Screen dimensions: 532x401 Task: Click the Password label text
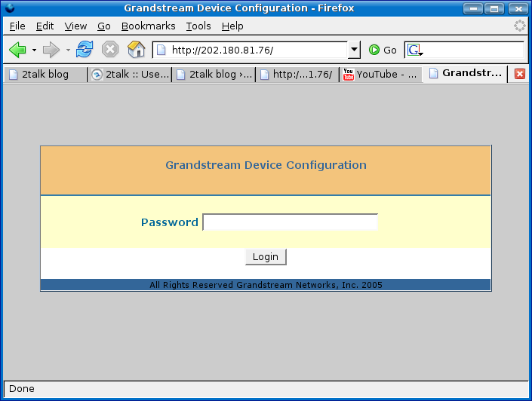tap(170, 222)
